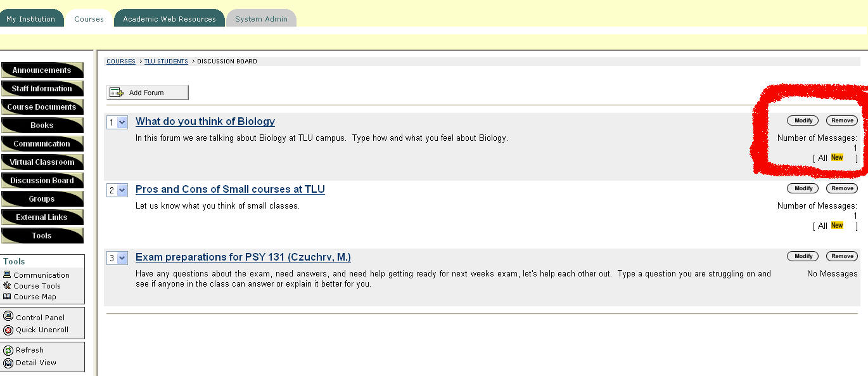Open What do you think of Biology forum

pyautogui.click(x=205, y=121)
